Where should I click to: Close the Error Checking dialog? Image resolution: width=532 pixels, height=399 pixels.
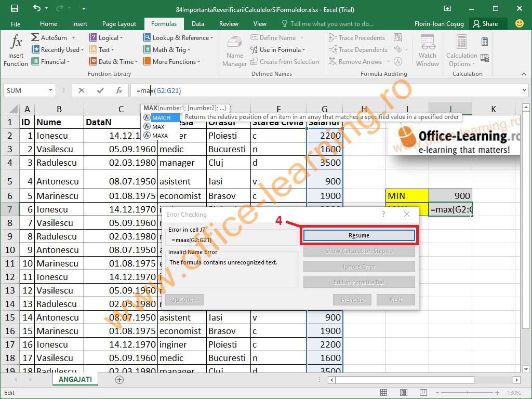tap(407, 214)
